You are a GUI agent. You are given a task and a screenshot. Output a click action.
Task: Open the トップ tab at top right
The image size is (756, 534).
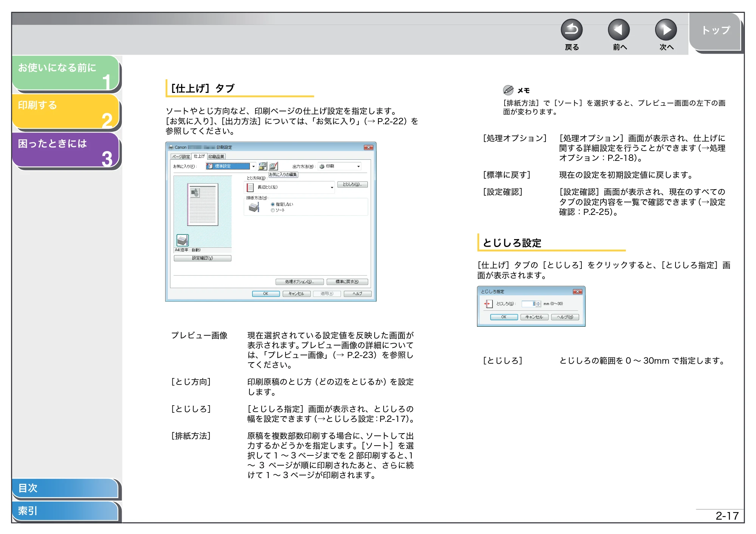point(715,31)
